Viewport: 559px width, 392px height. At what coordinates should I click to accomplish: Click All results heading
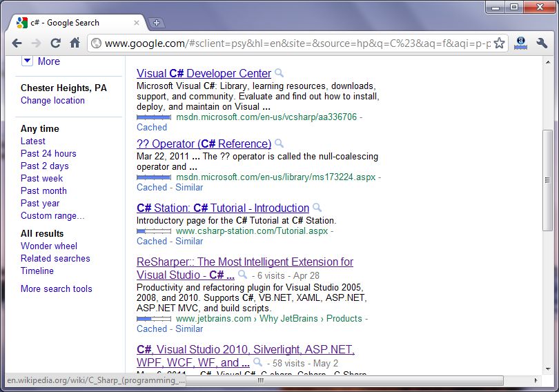tap(42, 234)
